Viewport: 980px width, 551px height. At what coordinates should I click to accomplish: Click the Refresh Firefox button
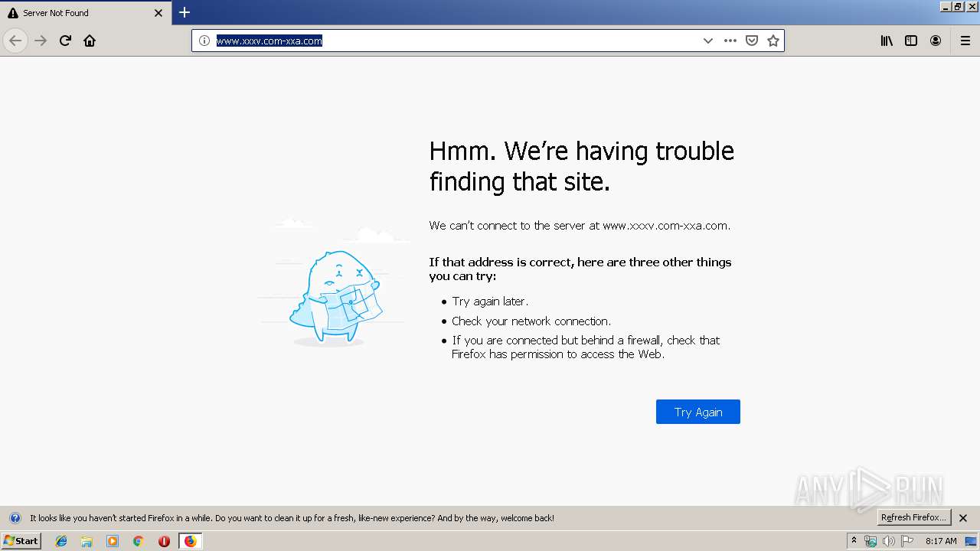tap(913, 517)
